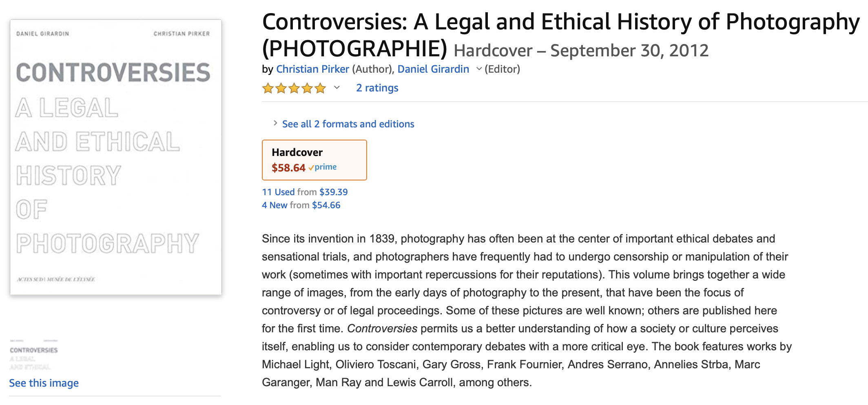
Task: Click the first gold rating star
Action: [268, 88]
